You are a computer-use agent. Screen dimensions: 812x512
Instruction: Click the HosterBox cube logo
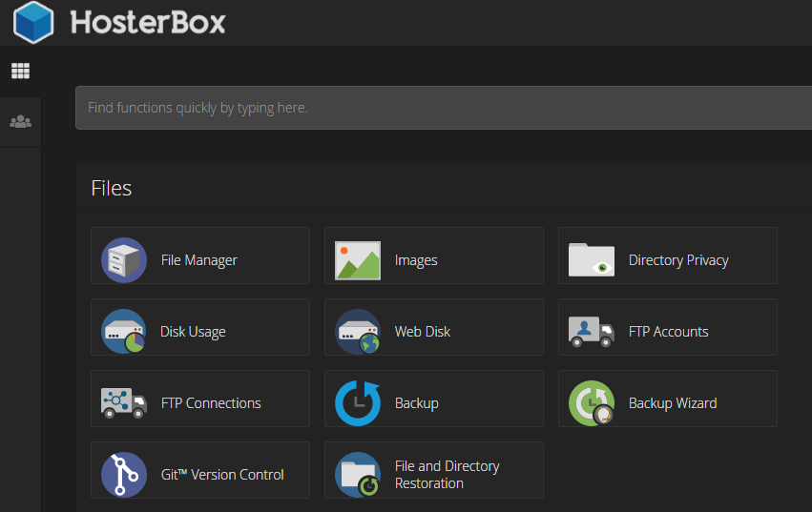click(x=33, y=22)
